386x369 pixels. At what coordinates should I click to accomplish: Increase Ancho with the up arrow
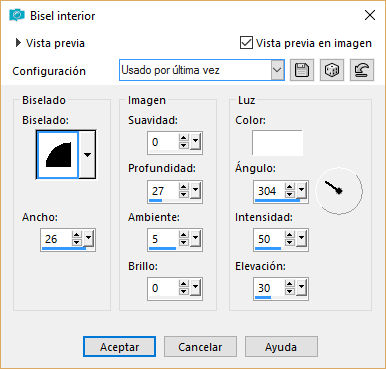point(76,235)
